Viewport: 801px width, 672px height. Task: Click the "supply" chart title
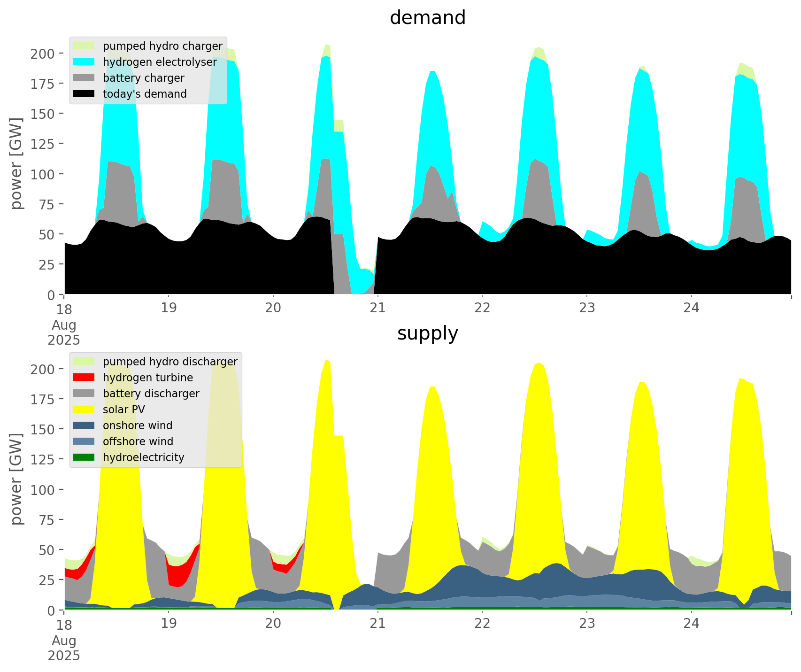427,333
